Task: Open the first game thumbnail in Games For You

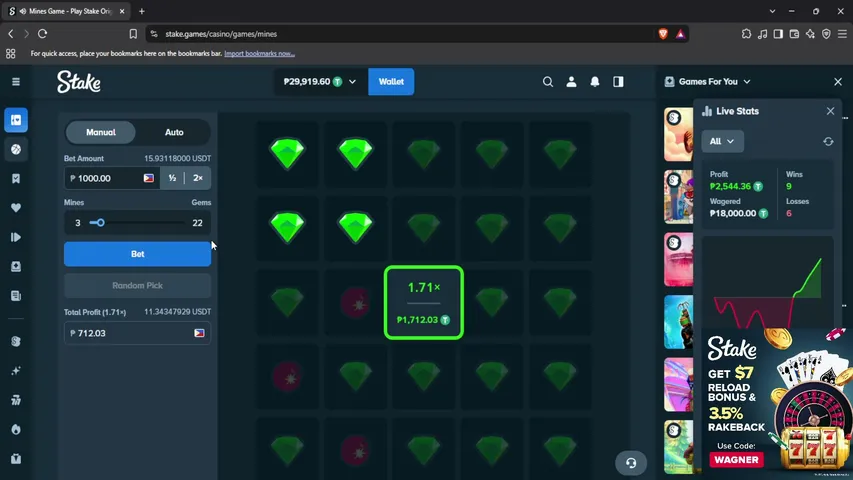Action: pyautogui.click(x=678, y=134)
